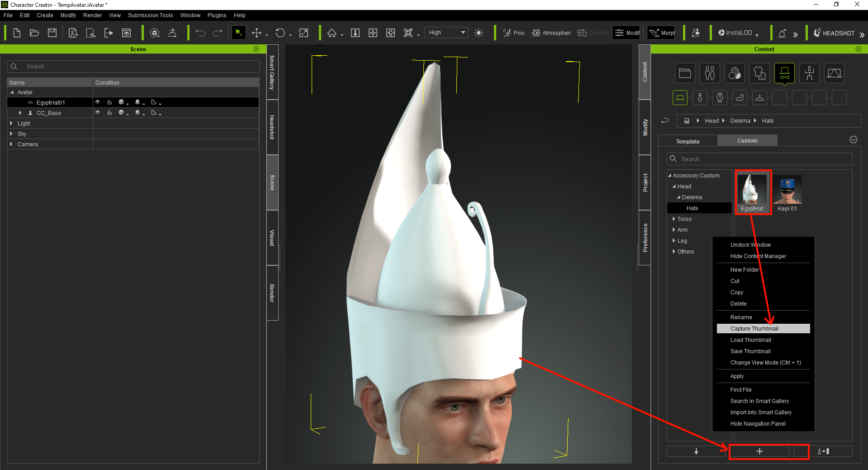Open render state dropdown for CC_Base
Image resolution: width=868 pixels, height=470 pixels.
123,113
